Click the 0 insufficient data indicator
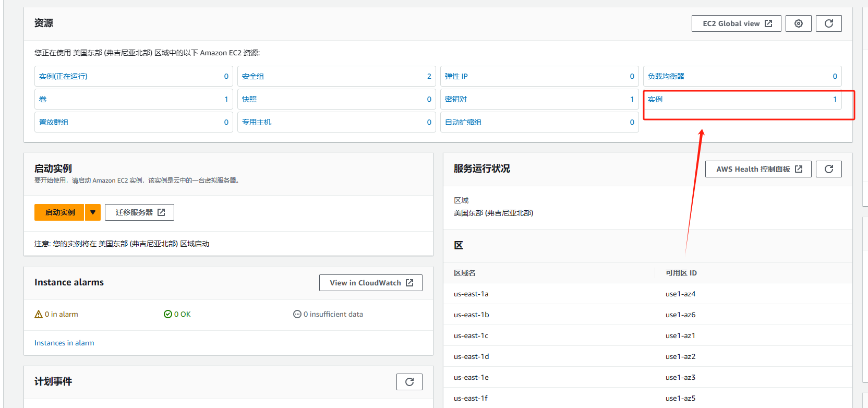 pos(328,314)
